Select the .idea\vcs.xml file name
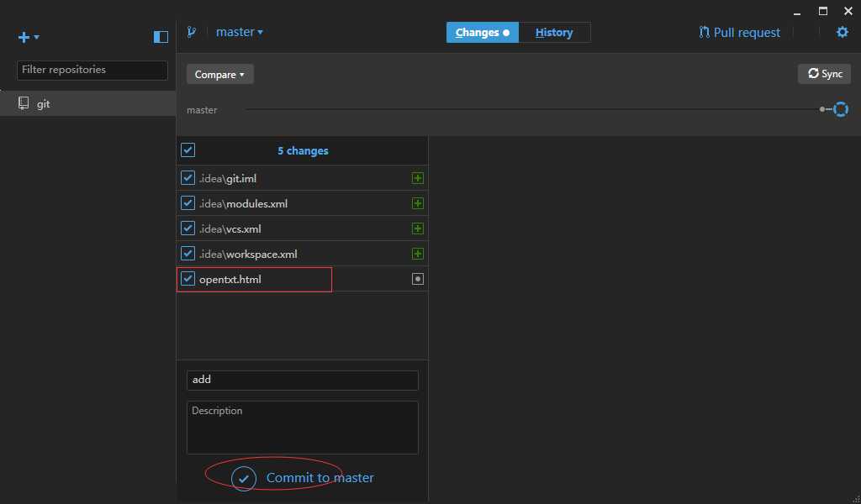This screenshot has height=504, width=861. point(230,228)
